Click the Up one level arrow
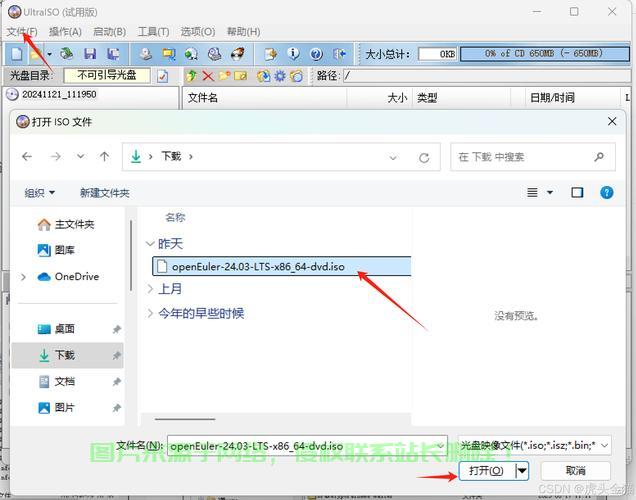 [105, 157]
